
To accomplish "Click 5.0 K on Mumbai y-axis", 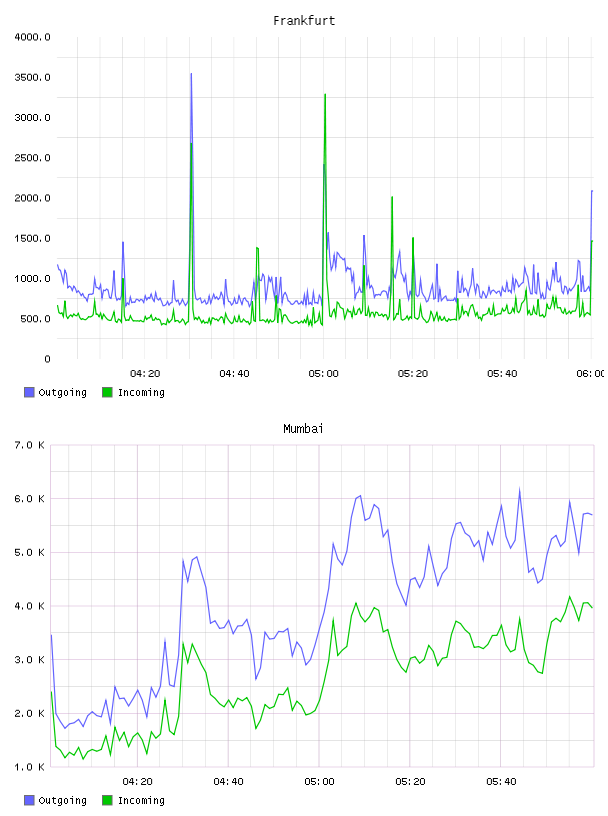I will [x=29, y=553].
